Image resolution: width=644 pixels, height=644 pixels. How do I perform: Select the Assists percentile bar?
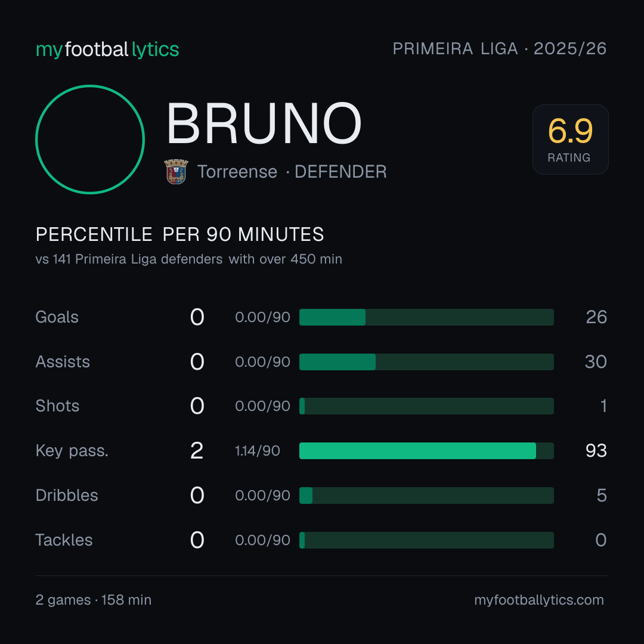point(426,362)
